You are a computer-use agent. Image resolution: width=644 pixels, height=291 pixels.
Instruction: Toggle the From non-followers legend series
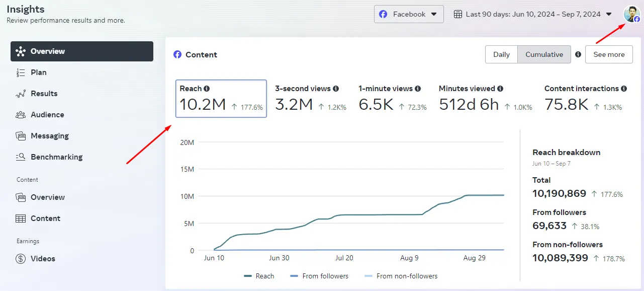[x=401, y=276]
